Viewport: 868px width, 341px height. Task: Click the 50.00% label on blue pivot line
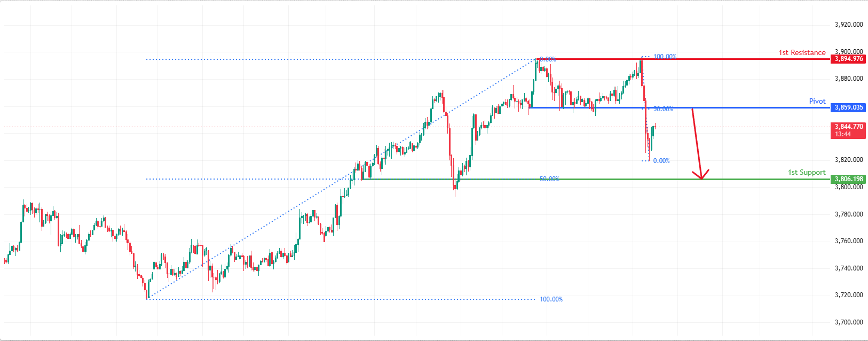pos(663,109)
